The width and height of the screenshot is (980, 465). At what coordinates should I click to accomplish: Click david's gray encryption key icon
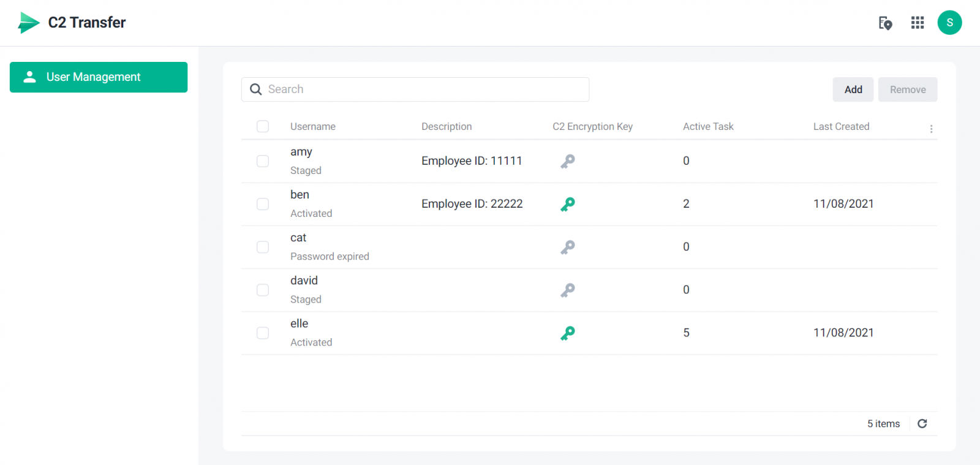tap(568, 290)
